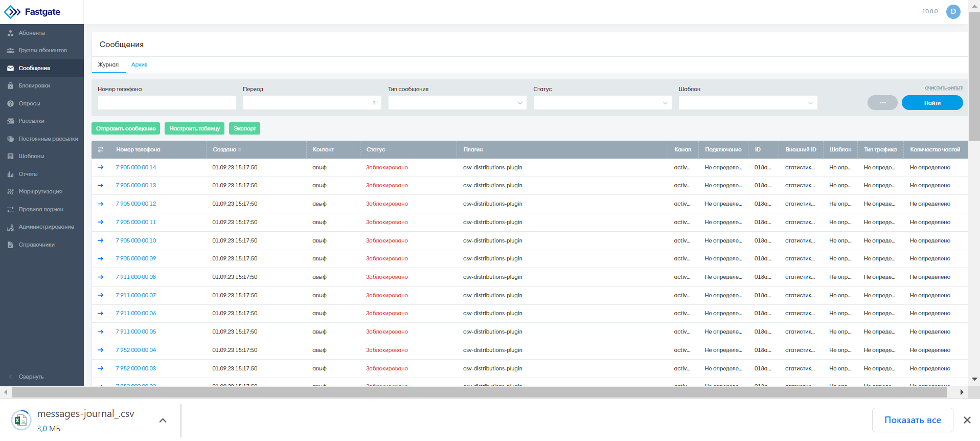This screenshot has width=980, height=441.
Task: Switch to the Архив tab
Action: pyautogui.click(x=139, y=64)
